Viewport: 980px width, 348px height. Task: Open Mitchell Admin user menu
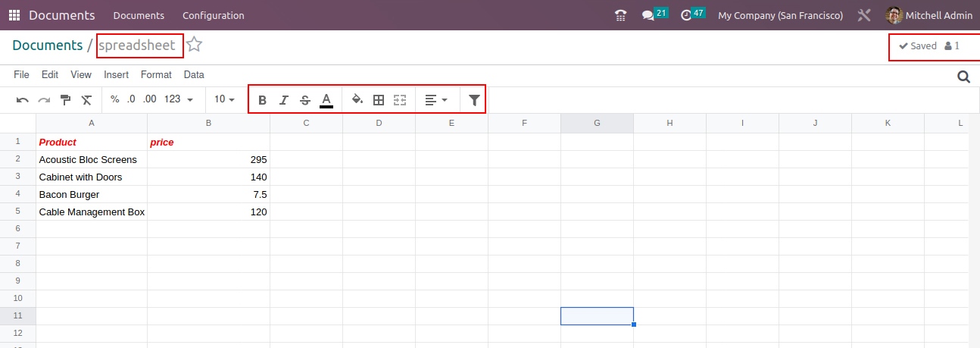pos(929,15)
